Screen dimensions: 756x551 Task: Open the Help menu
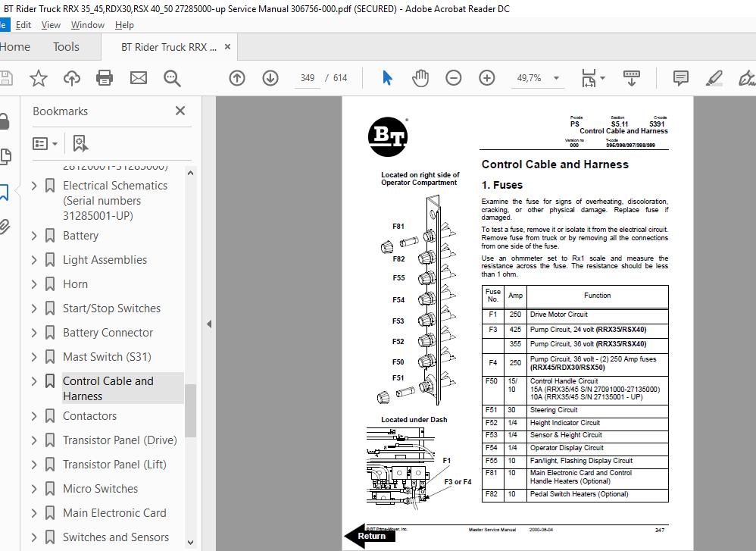[x=124, y=25]
